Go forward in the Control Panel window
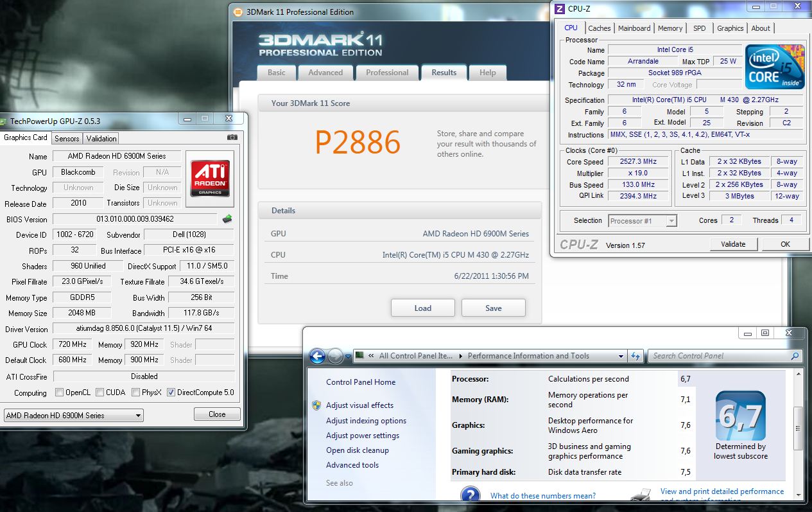812x512 pixels. [335, 356]
